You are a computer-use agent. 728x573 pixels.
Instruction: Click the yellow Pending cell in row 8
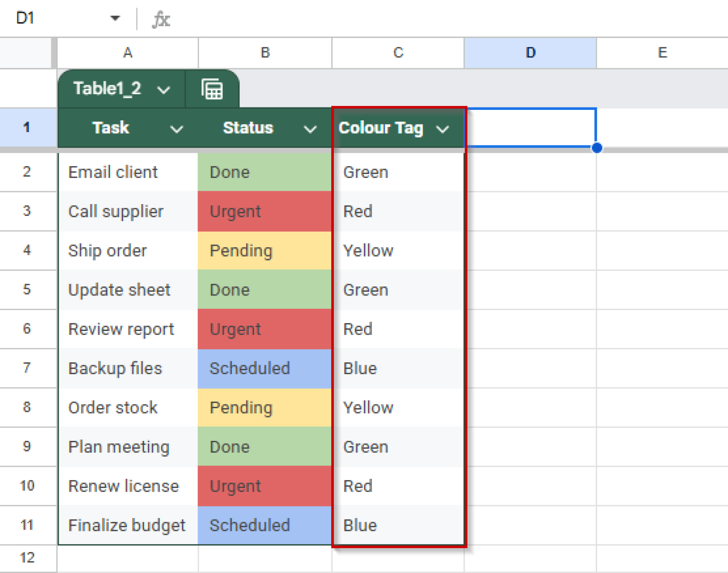click(264, 407)
